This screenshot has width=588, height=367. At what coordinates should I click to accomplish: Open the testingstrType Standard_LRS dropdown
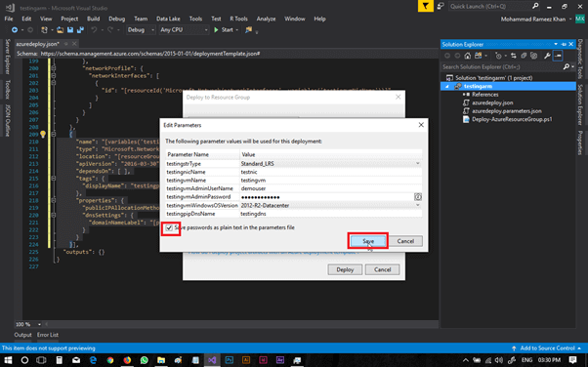point(418,163)
